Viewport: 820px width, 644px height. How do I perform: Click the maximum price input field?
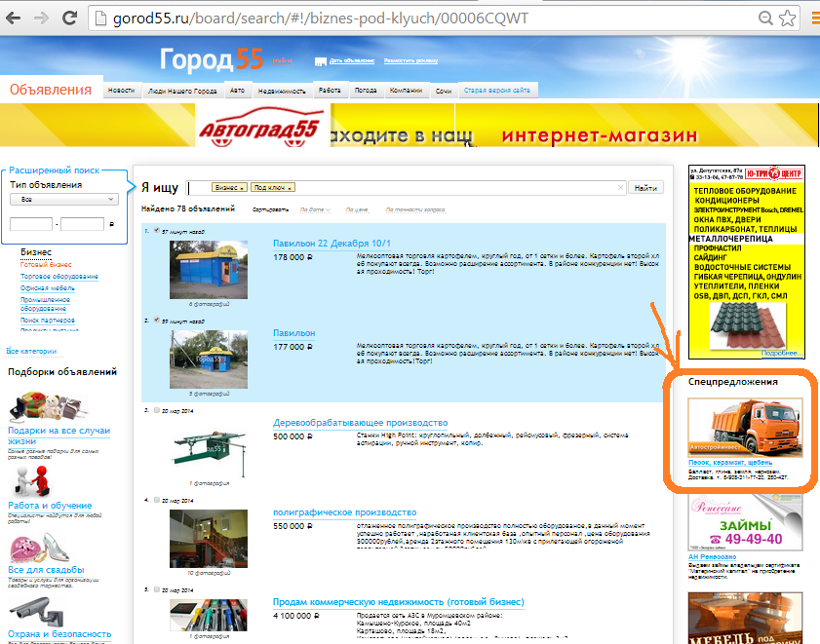[82, 224]
